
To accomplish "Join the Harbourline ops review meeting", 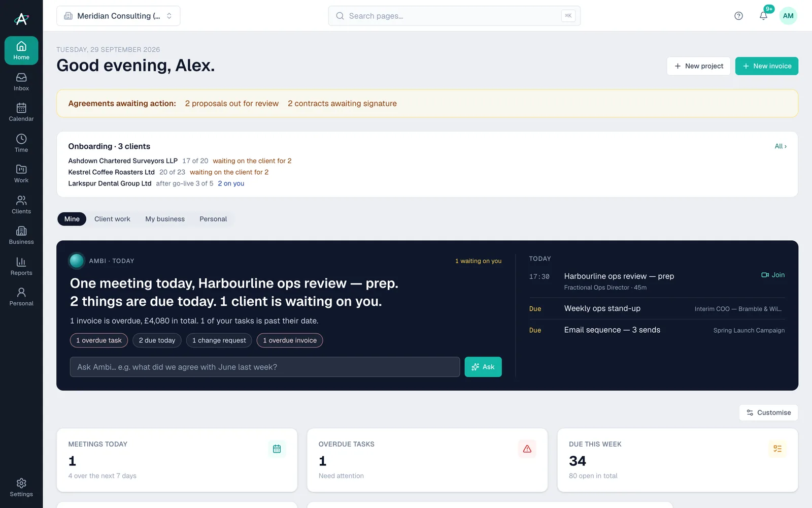I will (773, 275).
